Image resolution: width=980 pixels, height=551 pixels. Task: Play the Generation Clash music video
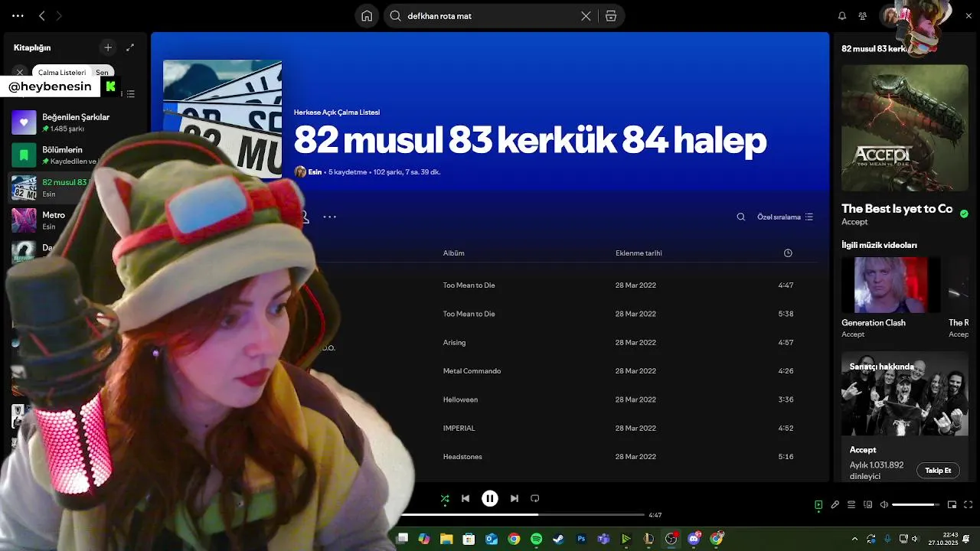tap(890, 285)
